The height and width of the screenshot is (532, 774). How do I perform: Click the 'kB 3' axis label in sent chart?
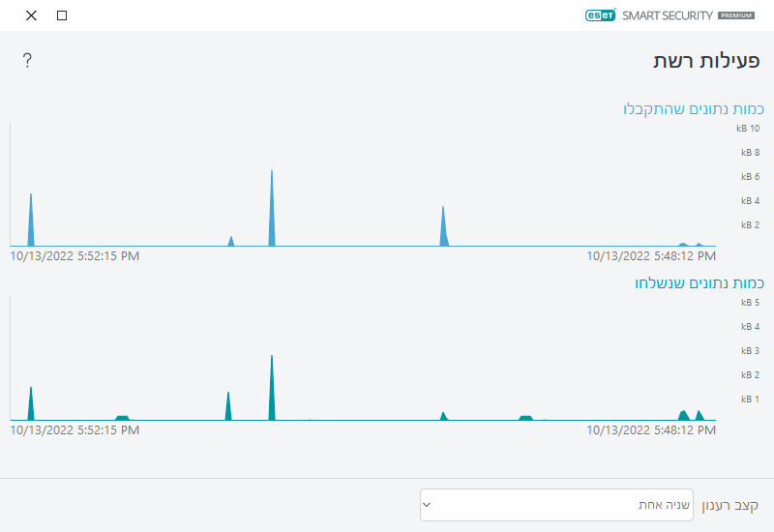(x=751, y=351)
